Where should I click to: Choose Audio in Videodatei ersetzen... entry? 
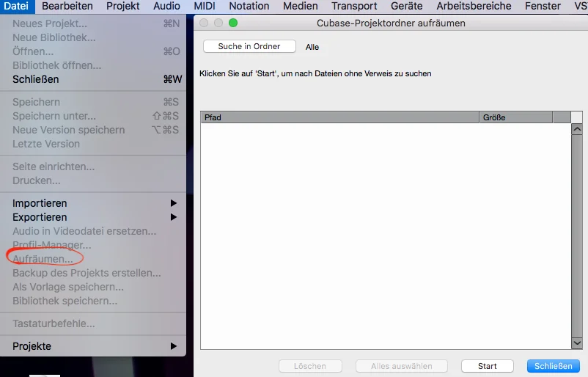click(93, 231)
